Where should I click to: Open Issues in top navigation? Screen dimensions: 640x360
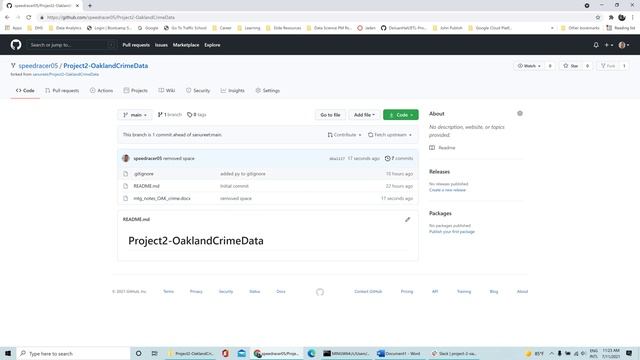click(161, 45)
